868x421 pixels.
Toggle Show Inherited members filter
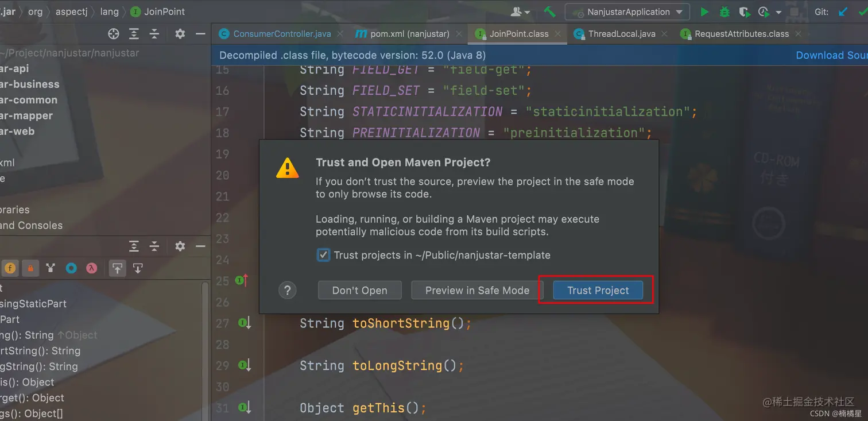click(x=51, y=268)
